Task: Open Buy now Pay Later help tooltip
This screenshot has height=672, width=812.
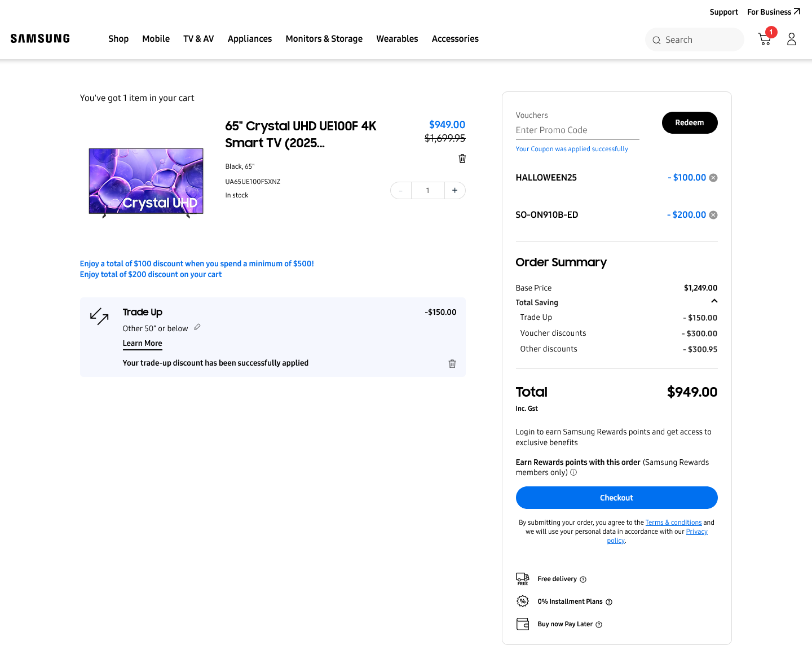Action: [x=599, y=625]
